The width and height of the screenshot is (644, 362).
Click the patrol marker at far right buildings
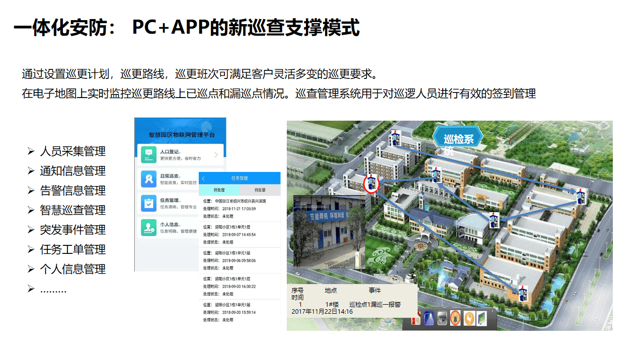(582, 196)
